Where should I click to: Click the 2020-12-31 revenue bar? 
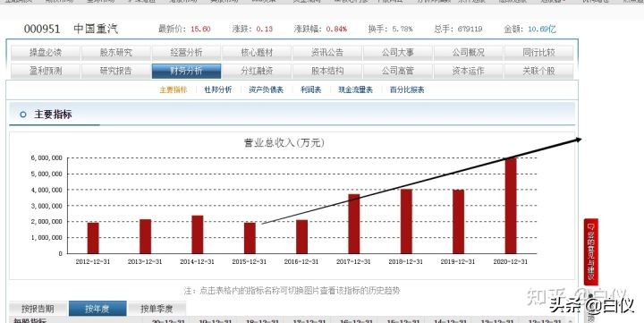click(x=511, y=206)
